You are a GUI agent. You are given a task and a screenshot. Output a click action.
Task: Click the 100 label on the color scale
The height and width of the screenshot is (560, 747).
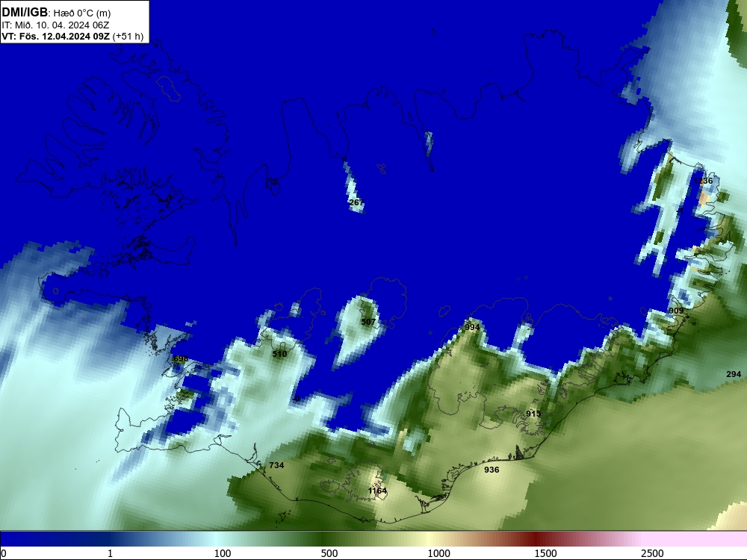223,553
